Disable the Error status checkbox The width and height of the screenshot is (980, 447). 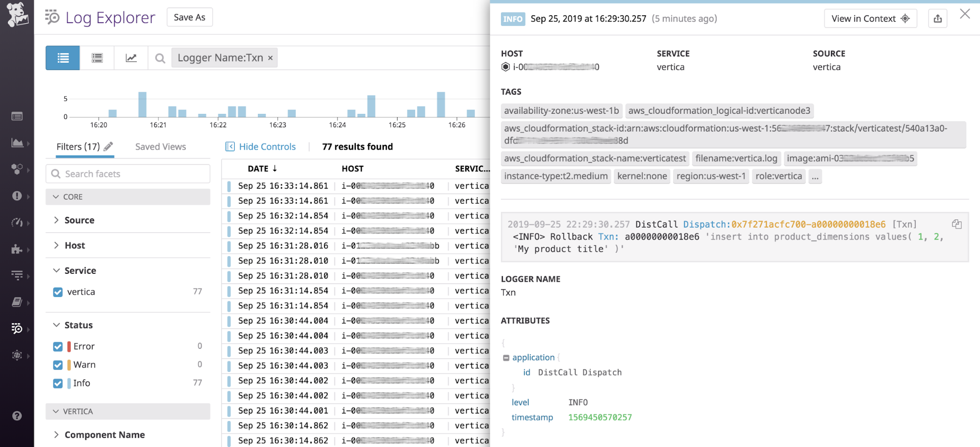(58, 346)
